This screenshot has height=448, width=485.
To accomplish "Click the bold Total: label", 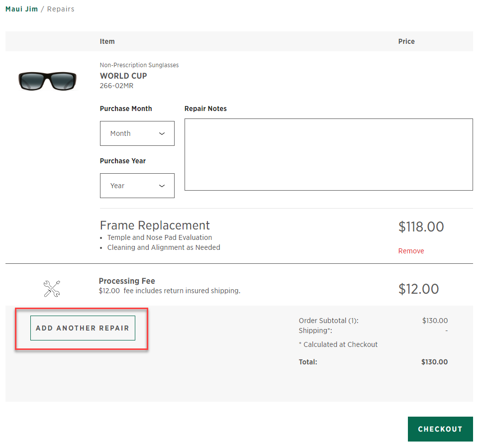I will coord(308,362).
